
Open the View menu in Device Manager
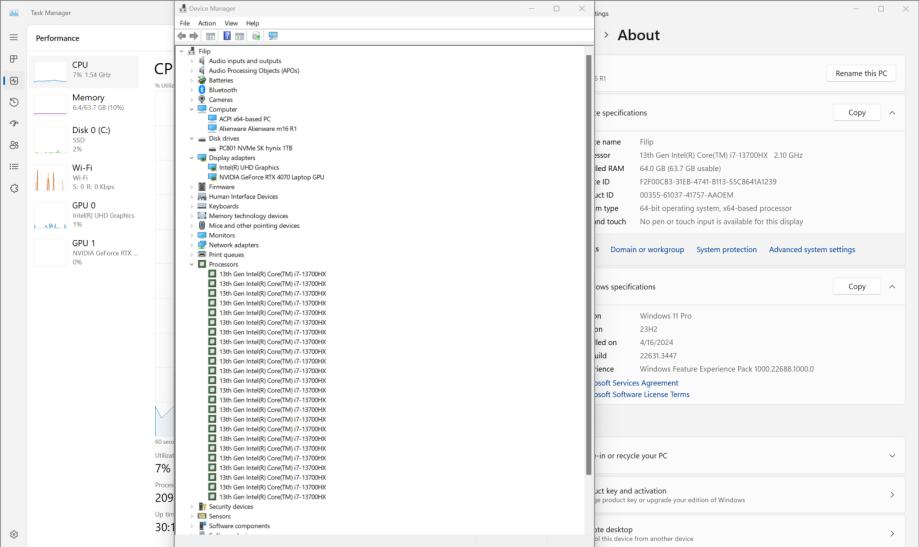tap(232, 23)
